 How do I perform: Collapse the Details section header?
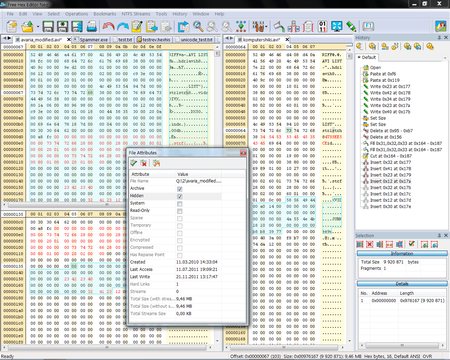click(x=402, y=284)
